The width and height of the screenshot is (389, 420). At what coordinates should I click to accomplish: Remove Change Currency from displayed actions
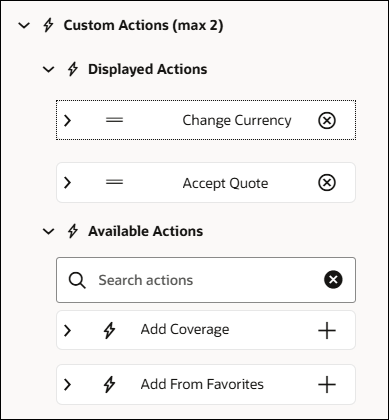[x=327, y=120]
